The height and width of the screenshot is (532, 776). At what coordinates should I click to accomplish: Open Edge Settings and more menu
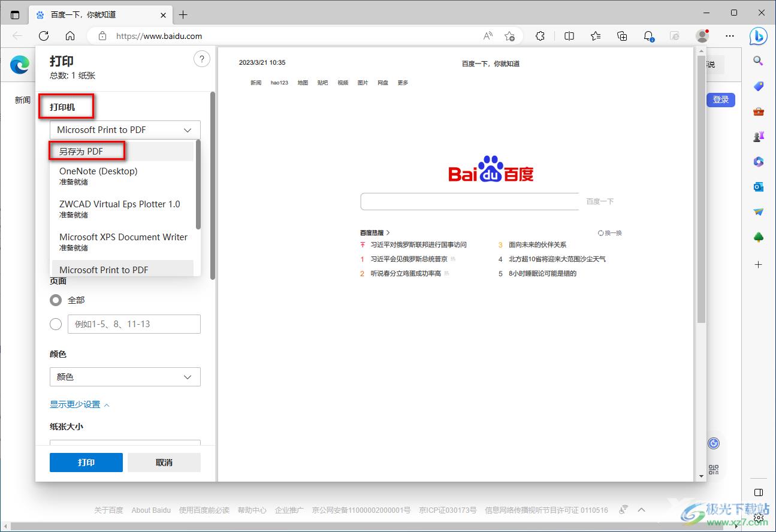click(x=730, y=36)
